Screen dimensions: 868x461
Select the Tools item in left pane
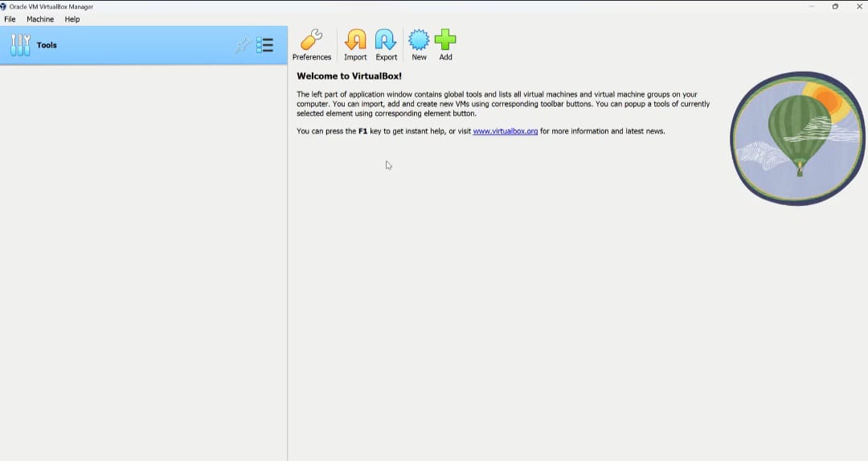click(143, 45)
